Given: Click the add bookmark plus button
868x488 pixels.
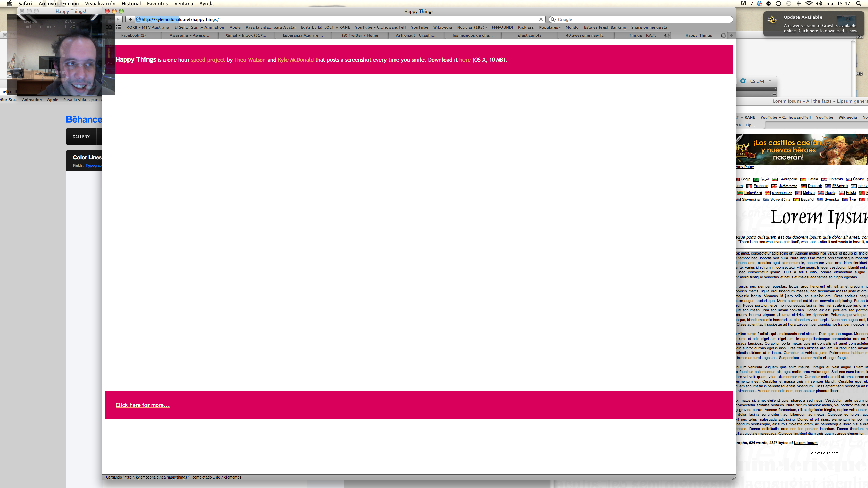Looking at the screenshot, I should click(x=130, y=19).
